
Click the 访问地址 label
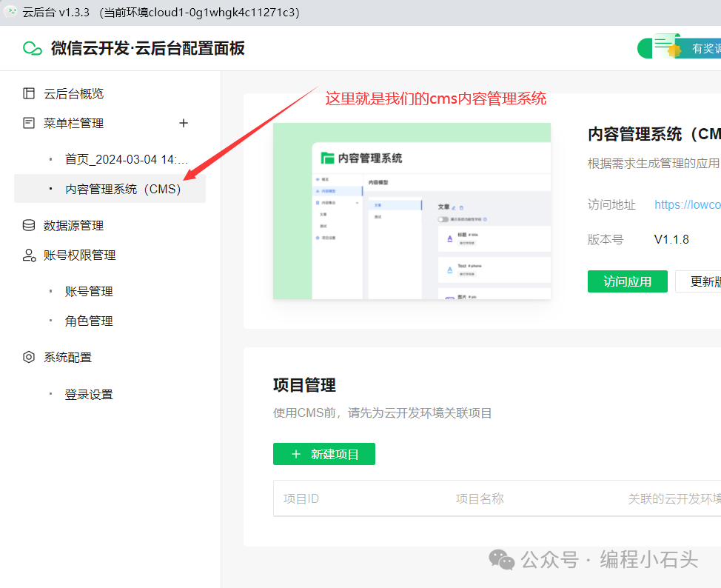[611, 204]
